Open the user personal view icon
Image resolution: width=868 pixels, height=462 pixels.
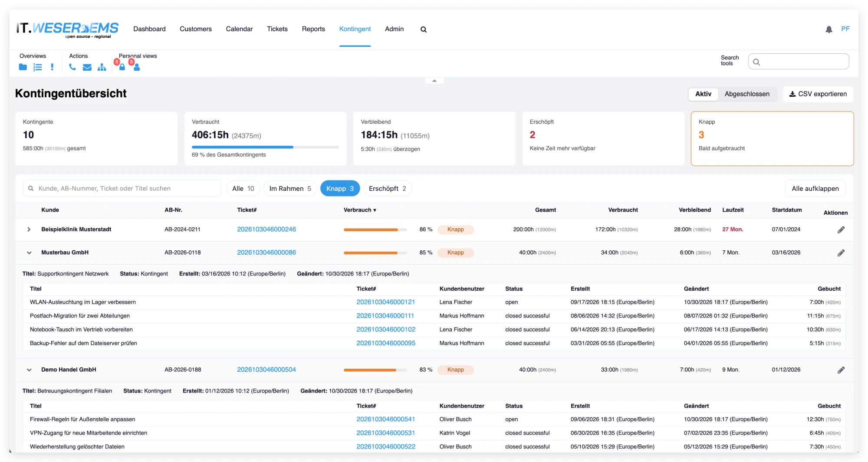coord(137,67)
